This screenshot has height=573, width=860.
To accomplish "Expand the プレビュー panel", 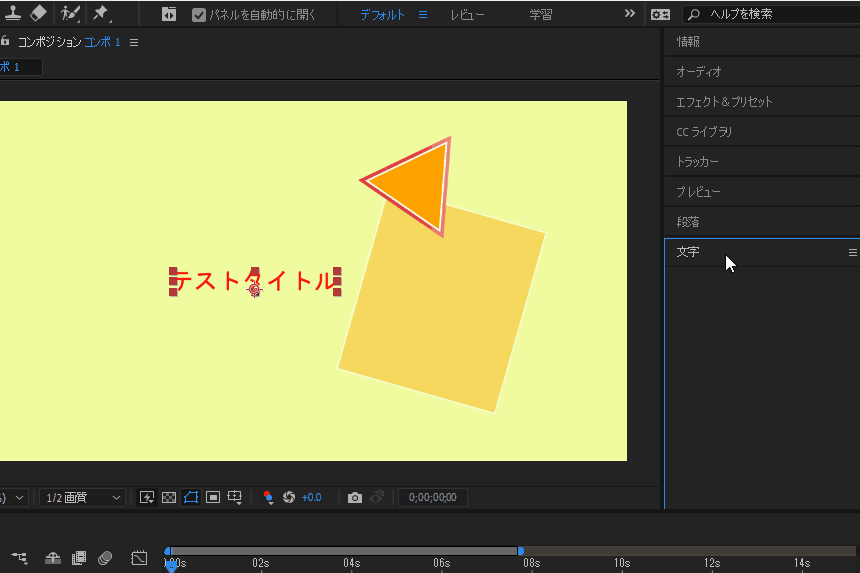I will point(762,192).
